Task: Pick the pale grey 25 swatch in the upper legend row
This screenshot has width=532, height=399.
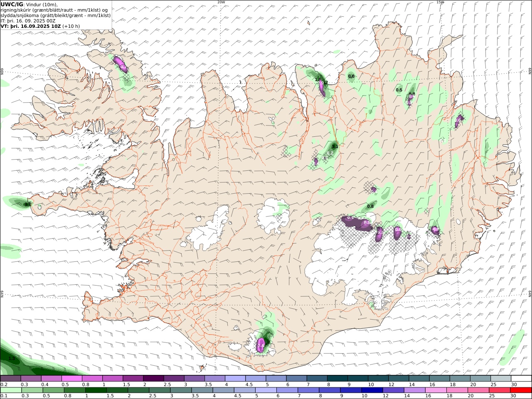Action: coord(501,378)
